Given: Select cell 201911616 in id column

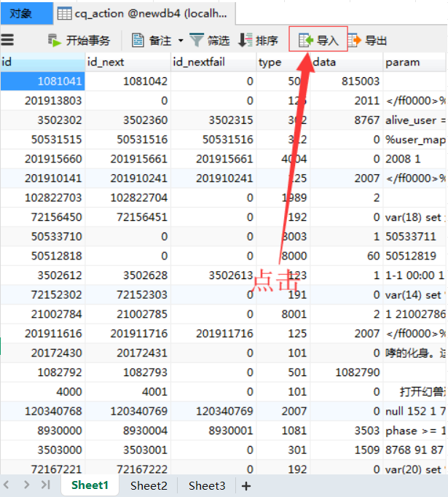Looking at the screenshot, I should coord(43,334).
